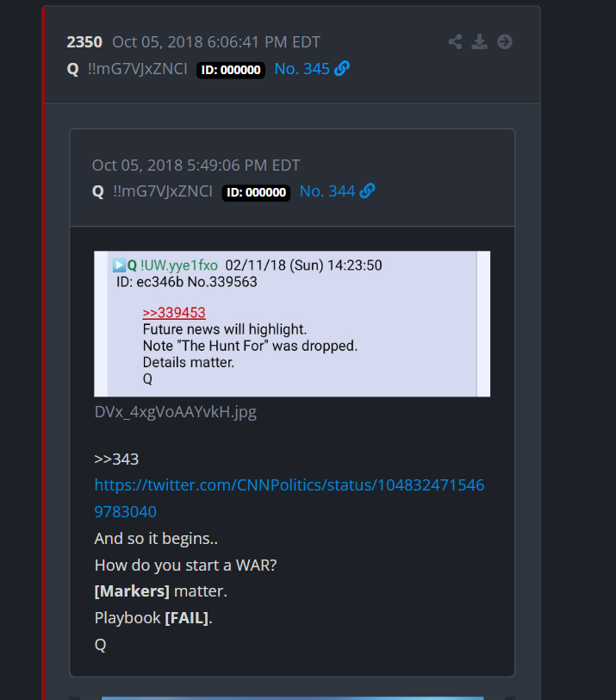Click the >>339453 reply reference in image

(x=174, y=312)
